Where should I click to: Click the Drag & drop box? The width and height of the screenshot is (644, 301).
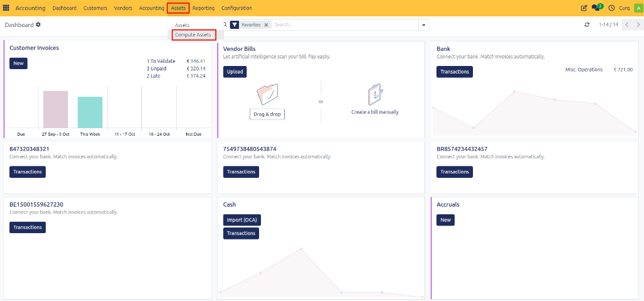[267, 114]
